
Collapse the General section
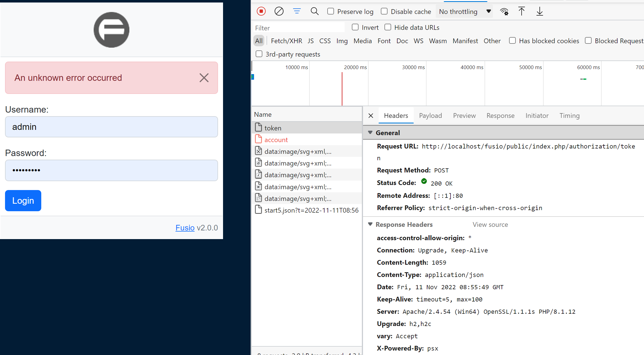click(370, 133)
